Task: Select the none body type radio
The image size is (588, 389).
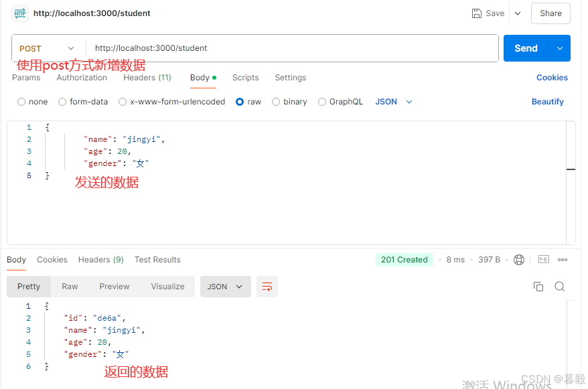Action: (21, 102)
